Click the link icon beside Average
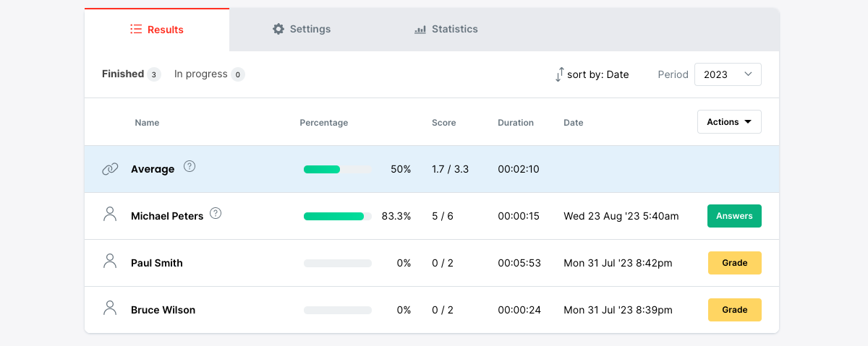Image resolution: width=868 pixels, height=346 pixels. (110, 169)
